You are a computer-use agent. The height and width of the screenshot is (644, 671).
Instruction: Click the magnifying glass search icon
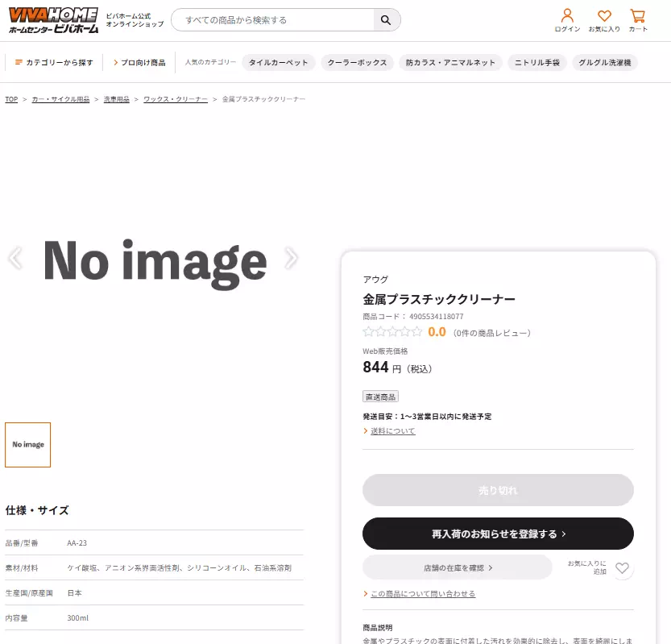pyautogui.click(x=386, y=19)
